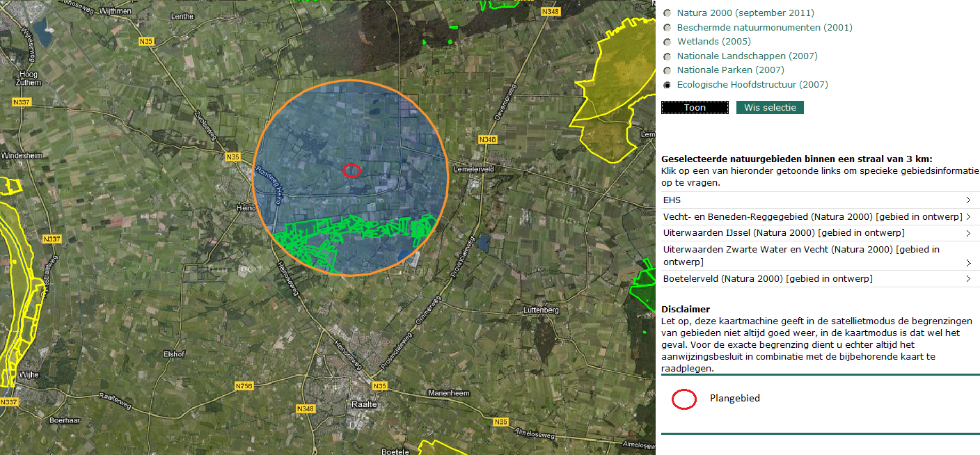The image size is (980, 455).
Task: Choose the Nationale Parken (2007) radio button
Action: click(x=667, y=70)
